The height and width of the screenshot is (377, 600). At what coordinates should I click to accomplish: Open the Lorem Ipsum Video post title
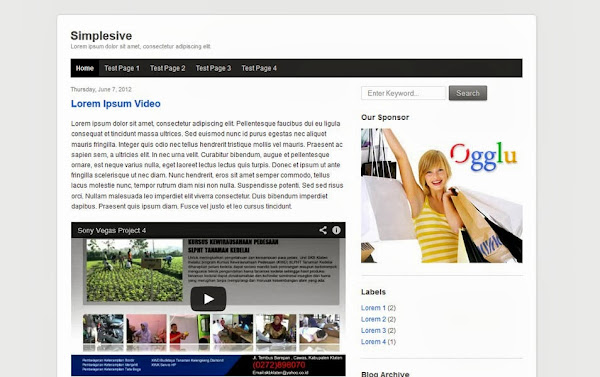point(116,104)
